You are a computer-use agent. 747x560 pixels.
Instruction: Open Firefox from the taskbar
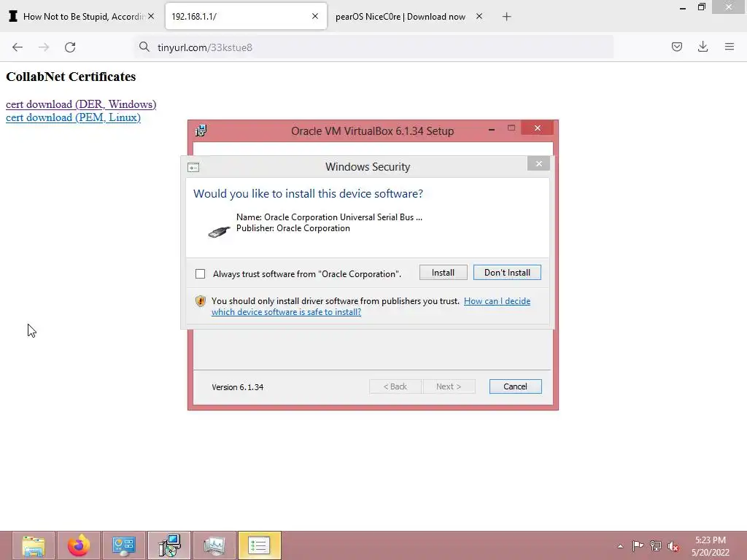79,545
